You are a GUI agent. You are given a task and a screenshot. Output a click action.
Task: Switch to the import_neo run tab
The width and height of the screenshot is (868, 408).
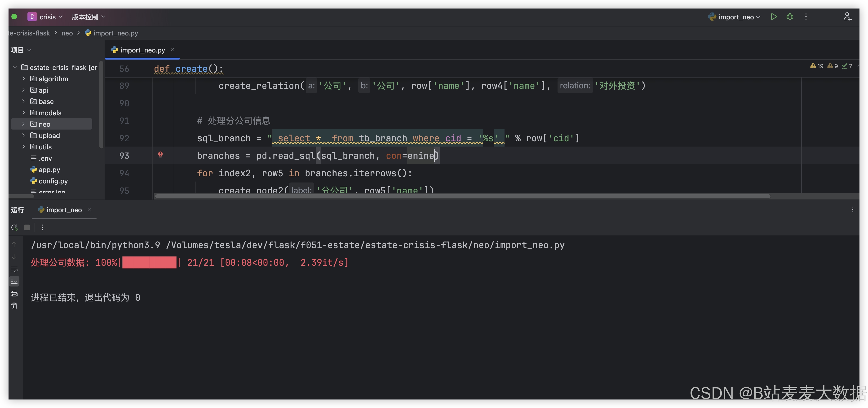[64, 210]
